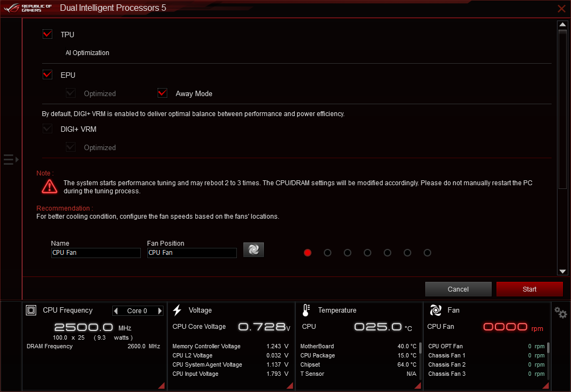Click the MotherBoard temperature row

tap(358, 346)
